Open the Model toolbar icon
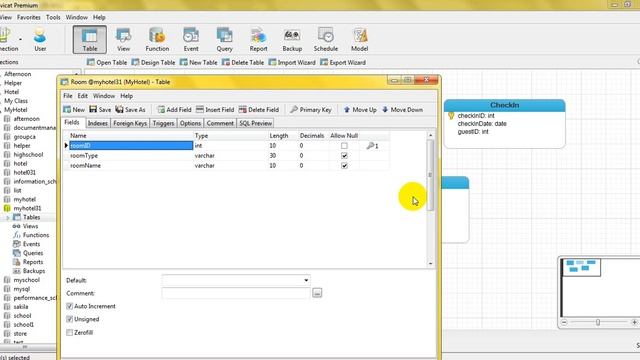The height and width of the screenshot is (360, 640). [360, 40]
